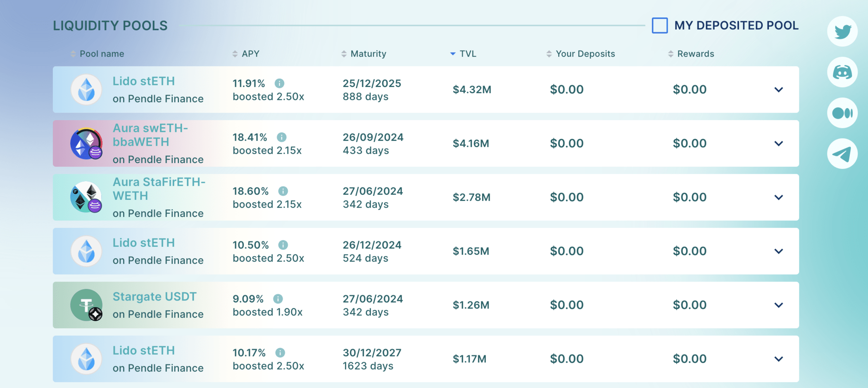Enable the My Deposited Pool checkbox
Viewport: 868px width, 388px height.
click(660, 25)
